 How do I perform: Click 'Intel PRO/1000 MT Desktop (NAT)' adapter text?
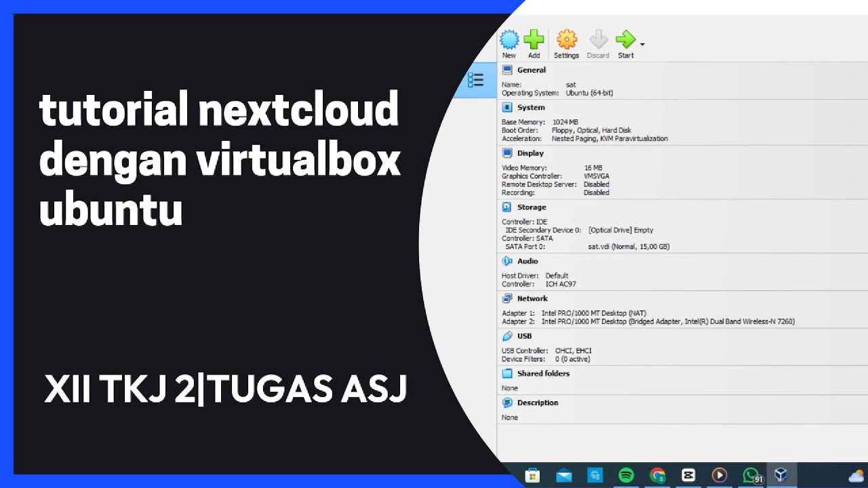593,313
